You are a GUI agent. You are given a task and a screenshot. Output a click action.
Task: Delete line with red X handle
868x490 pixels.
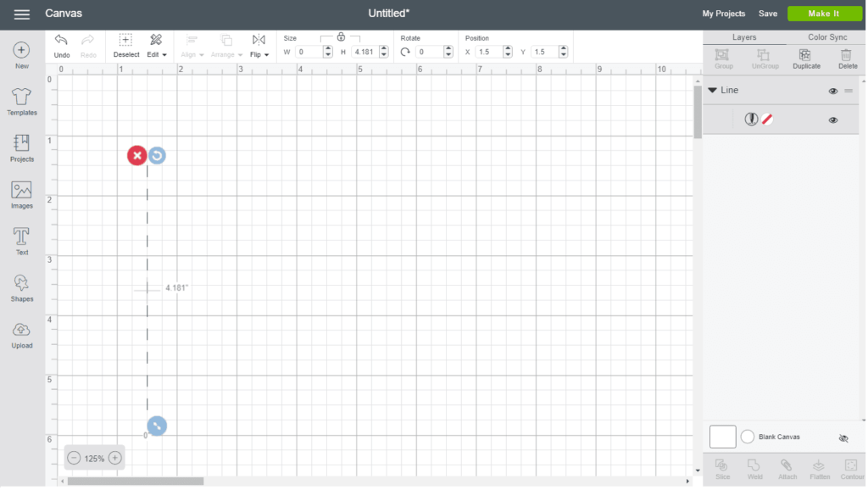point(136,156)
